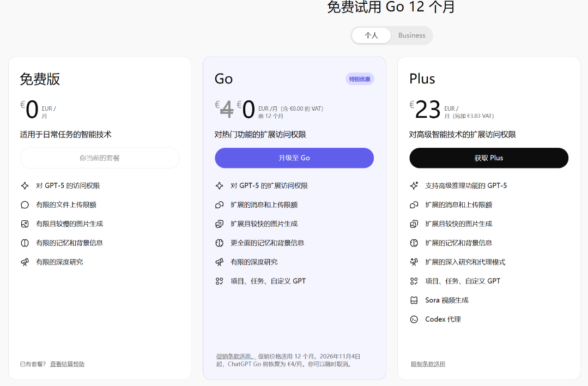Click Sora 视频生成 icon
This screenshot has width=588, height=386.
[x=414, y=300]
